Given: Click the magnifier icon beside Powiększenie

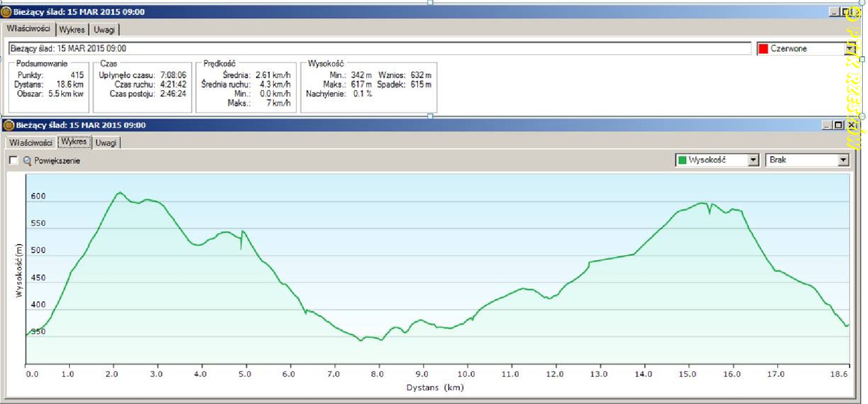Looking at the screenshot, I should pyautogui.click(x=27, y=160).
